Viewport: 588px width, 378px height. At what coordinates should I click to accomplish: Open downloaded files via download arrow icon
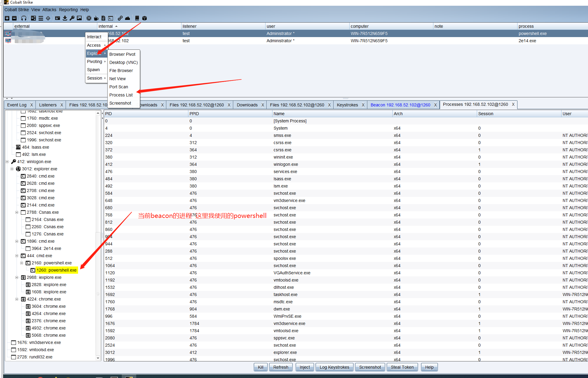click(65, 18)
